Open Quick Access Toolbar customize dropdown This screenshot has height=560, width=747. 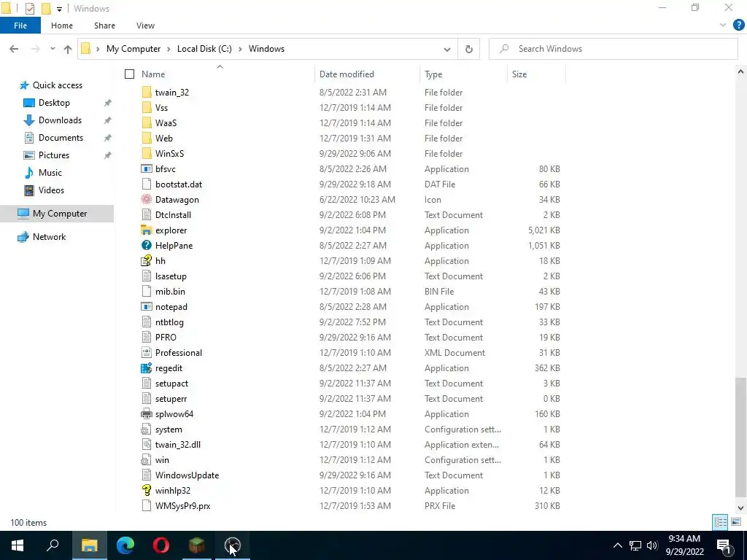pos(59,9)
